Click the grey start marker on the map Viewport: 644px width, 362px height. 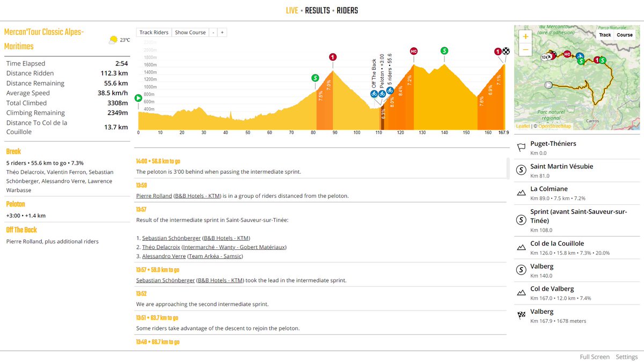click(548, 85)
